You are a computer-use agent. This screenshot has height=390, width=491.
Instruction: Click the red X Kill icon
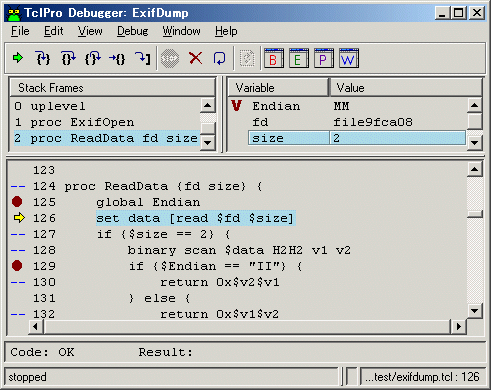tap(196, 58)
